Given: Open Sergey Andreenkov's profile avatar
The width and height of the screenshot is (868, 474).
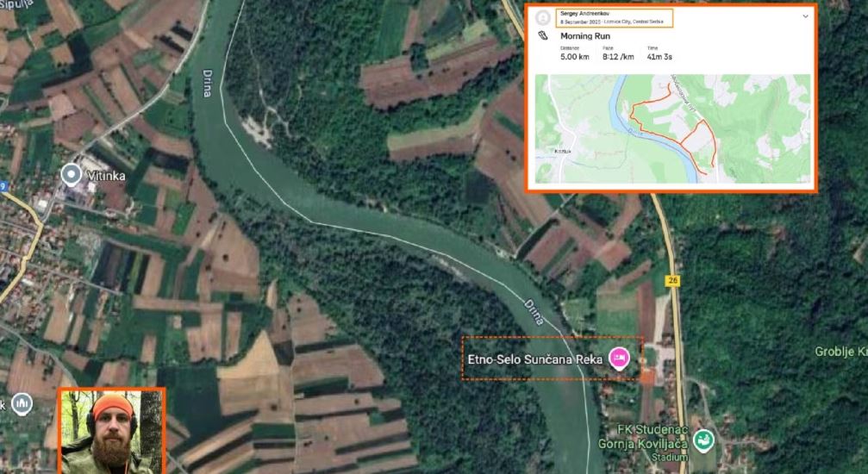Looking at the screenshot, I should click(x=543, y=17).
